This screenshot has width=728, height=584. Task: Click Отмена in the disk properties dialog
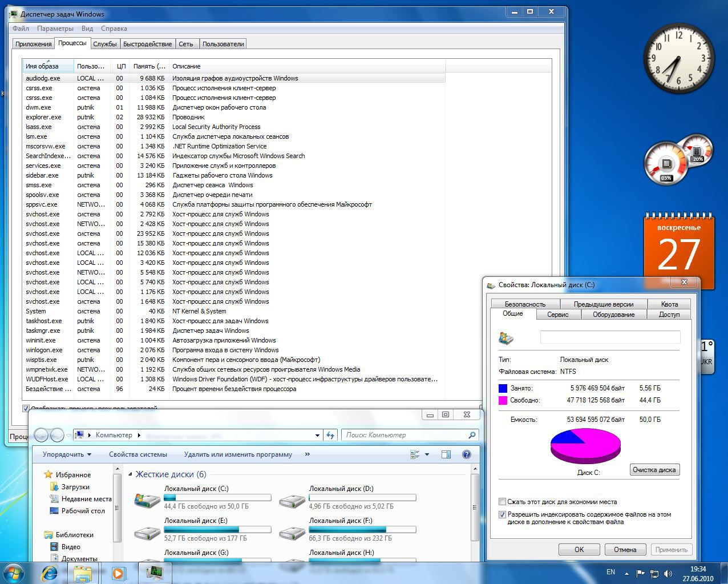coord(625,550)
